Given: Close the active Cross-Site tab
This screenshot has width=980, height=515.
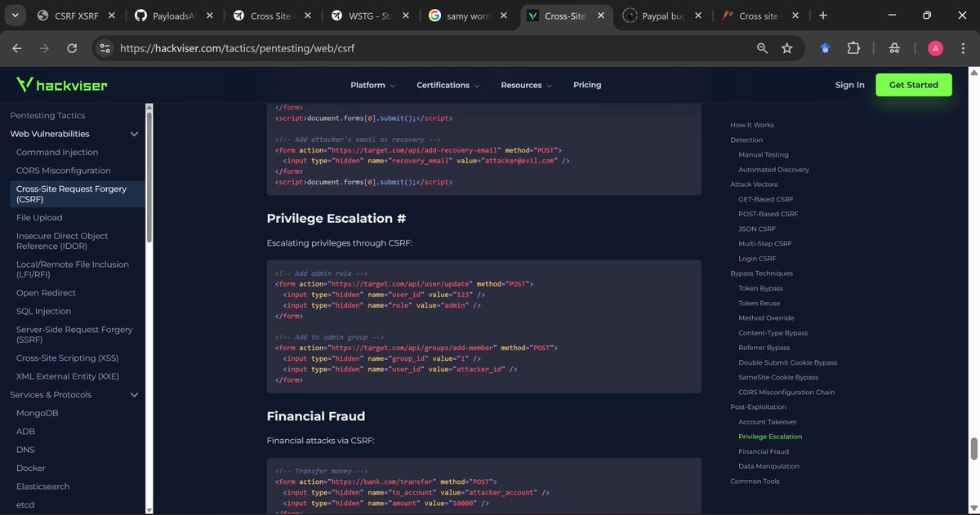Looking at the screenshot, I should coord(600,16).
